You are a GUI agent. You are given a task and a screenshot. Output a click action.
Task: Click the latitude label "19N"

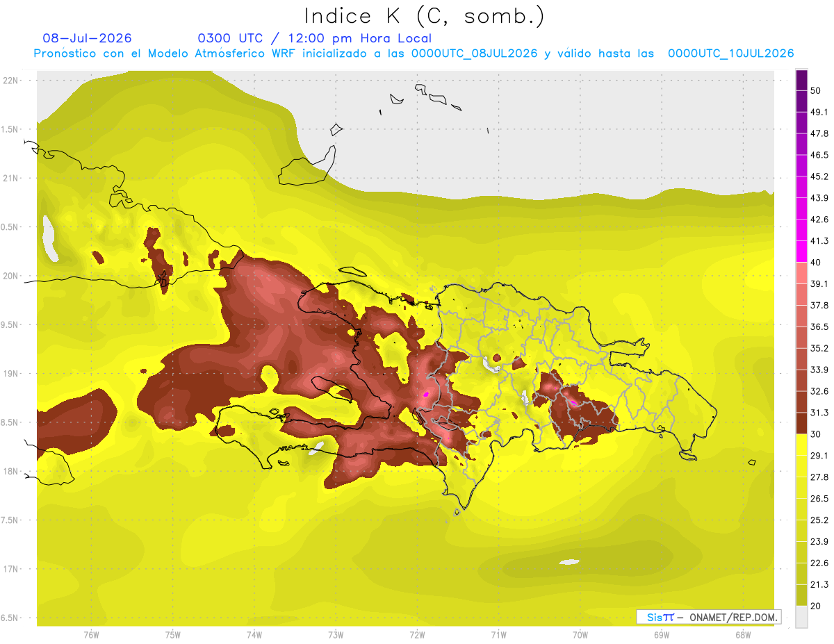tap(11, 373)
